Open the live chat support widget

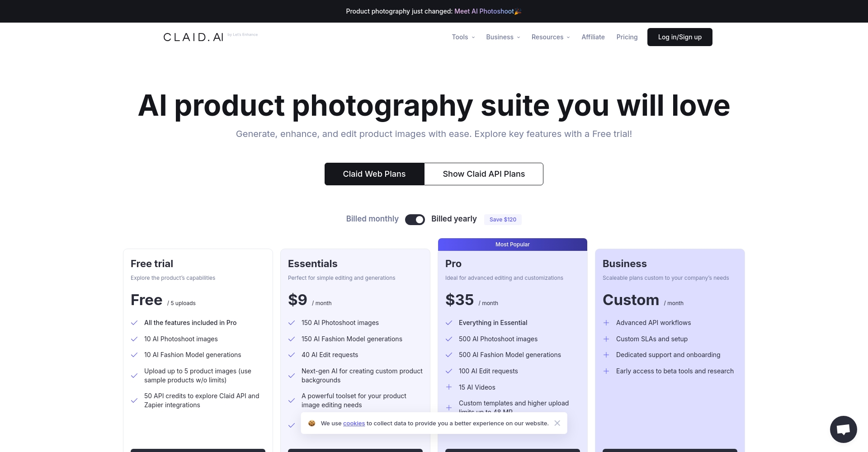coord(843,428)
